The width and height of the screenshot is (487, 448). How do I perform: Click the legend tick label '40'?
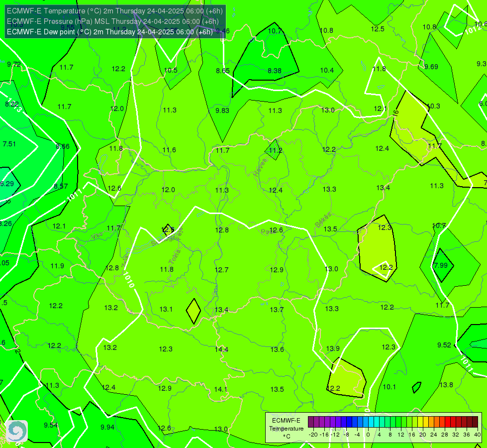tap(478, 435)
